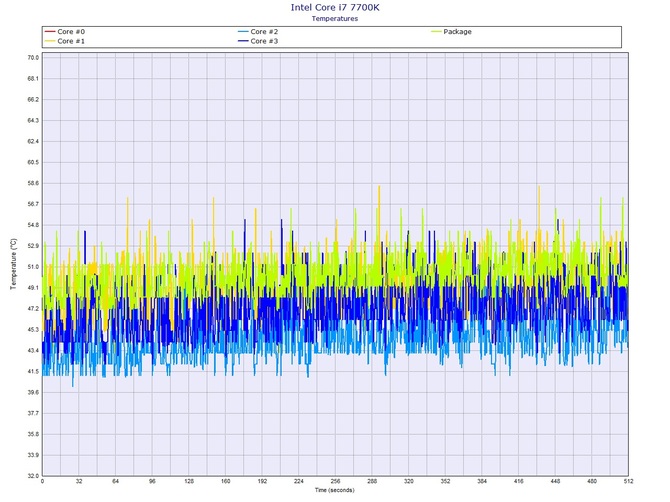Click the 70.0 value on temperature axis
The image size is (670, 502).
[33, 58]
